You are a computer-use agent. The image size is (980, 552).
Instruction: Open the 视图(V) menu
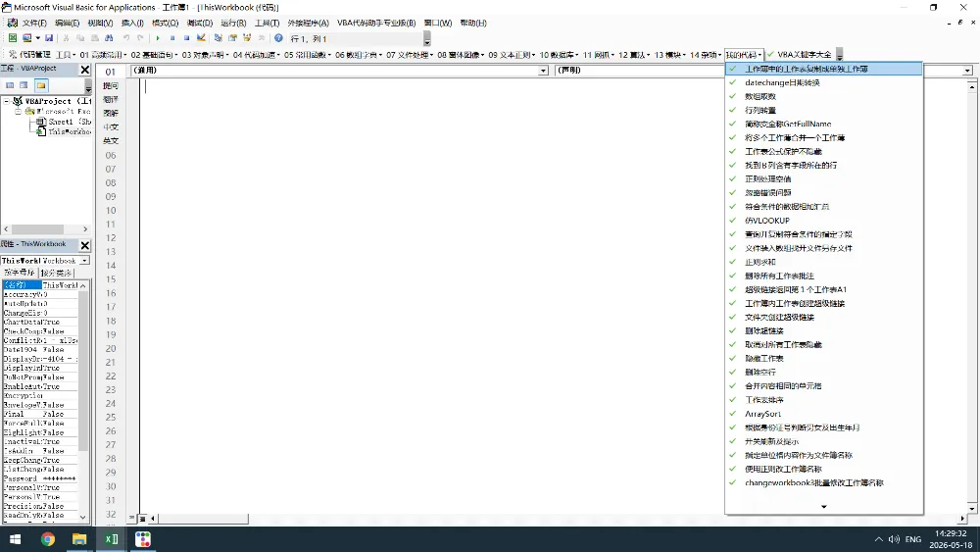pyautogui.click(x=100, y=23)
